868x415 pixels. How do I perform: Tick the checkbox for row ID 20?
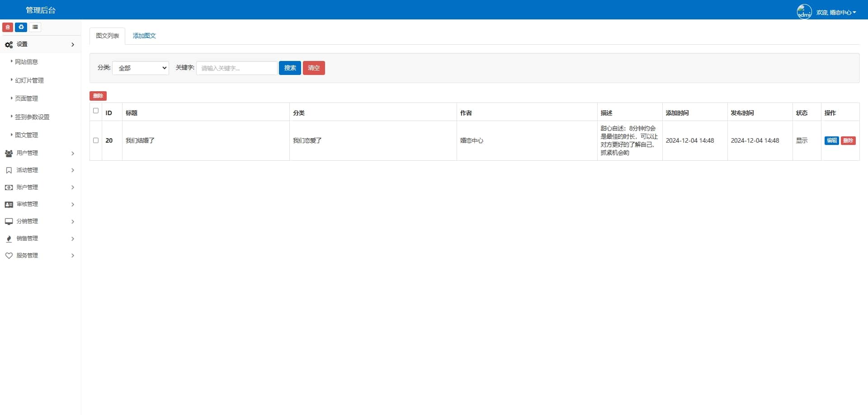click(96, 140)
